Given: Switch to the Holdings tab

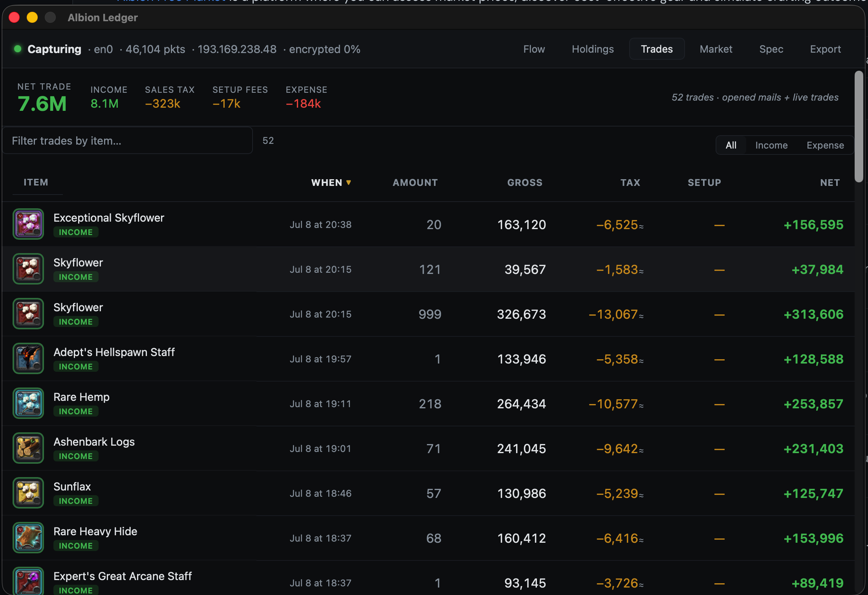Looking at the screenshot, I should tap(593, 49).
